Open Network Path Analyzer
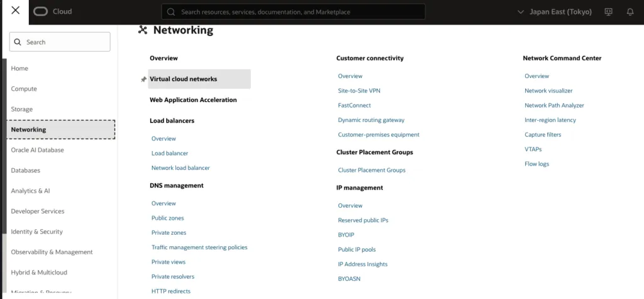The height and width of the screenshot is (299, 644). pyautogui.click(x=554, y=106)
